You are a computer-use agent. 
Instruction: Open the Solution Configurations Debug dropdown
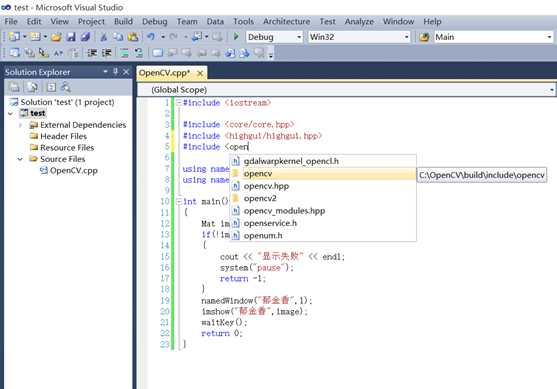pyautogui.click(x=299, y=37)
